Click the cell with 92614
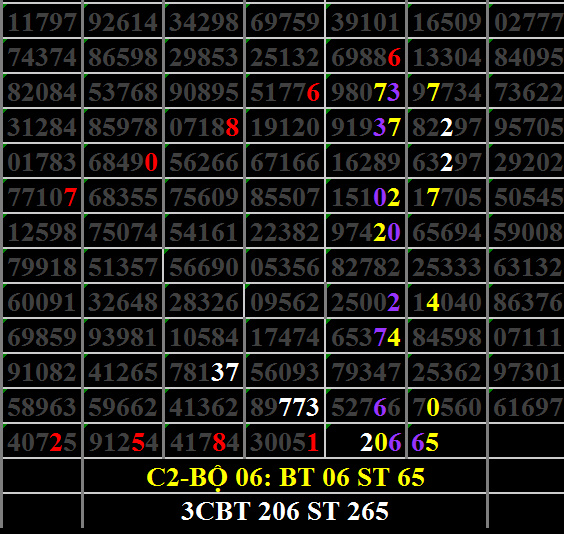Image resolution: width=564 pixels, height=534 pixels. tap(123, 21)
